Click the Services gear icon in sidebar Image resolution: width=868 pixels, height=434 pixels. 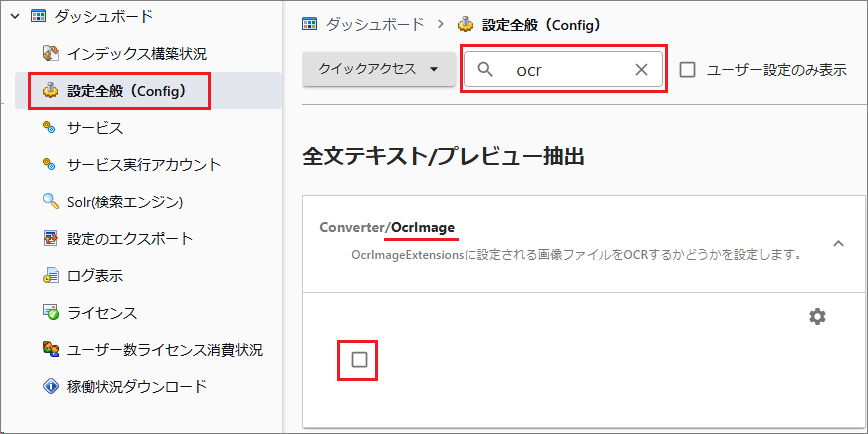click(x=50, y=127)
